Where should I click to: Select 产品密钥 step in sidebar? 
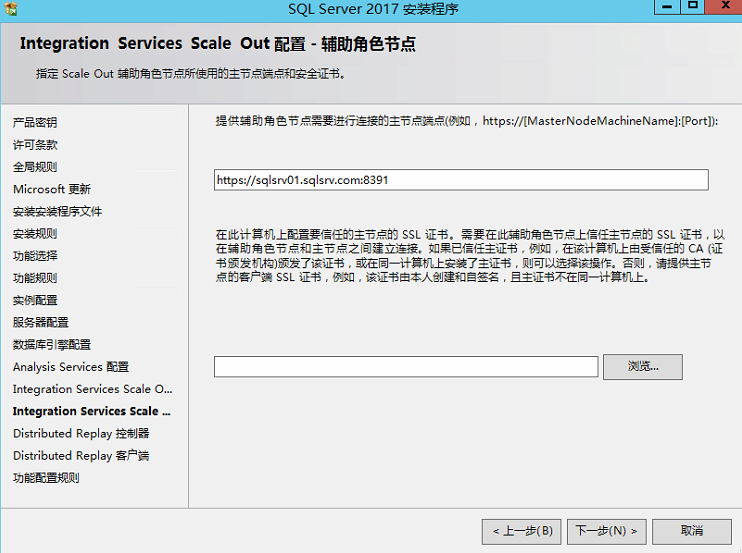(35, 123)
